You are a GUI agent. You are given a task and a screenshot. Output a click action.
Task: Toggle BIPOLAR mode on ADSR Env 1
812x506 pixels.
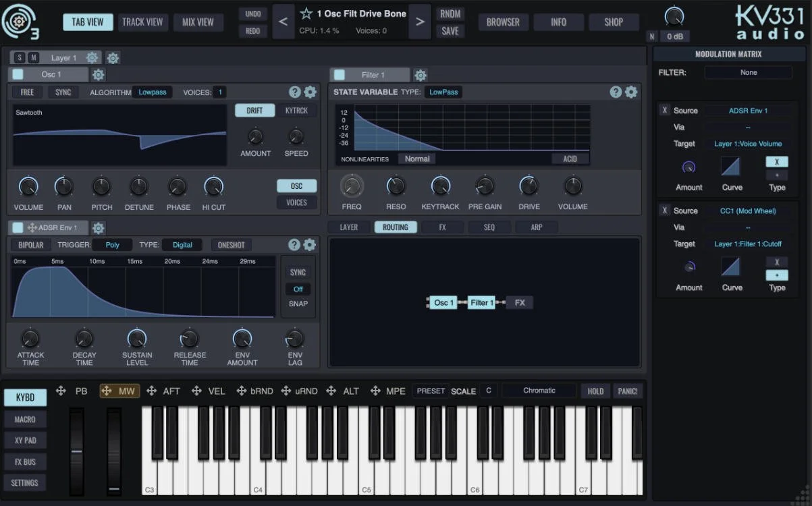click(30, 244)
